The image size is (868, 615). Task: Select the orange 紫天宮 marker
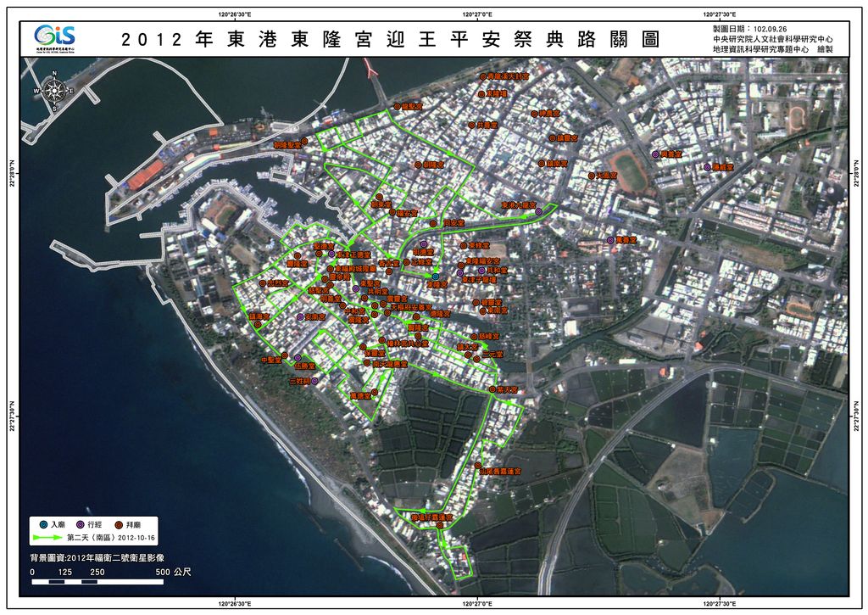pos(491,389)
